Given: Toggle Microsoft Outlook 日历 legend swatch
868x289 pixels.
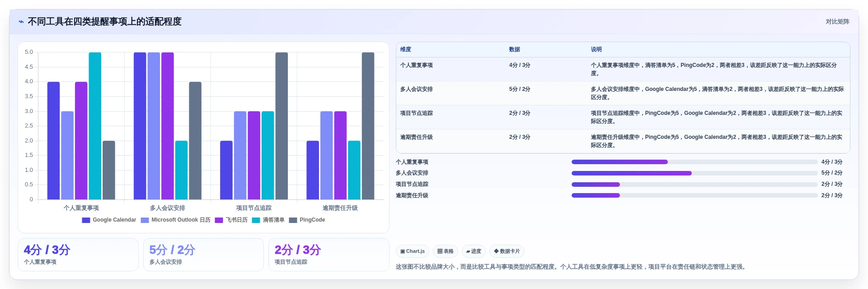Looking at the screenshot, I should (x=145, y=220).
